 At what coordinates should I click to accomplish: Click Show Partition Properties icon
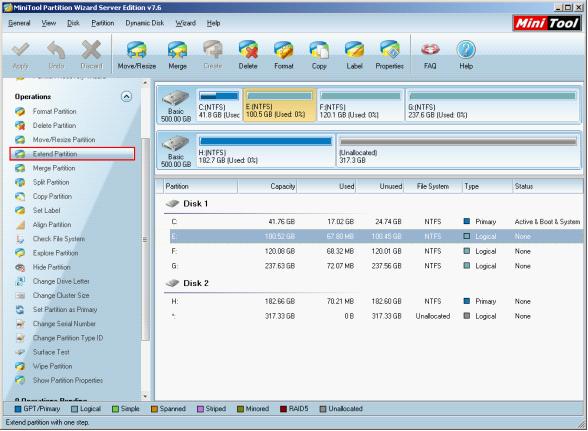click(x=20, y=380)
